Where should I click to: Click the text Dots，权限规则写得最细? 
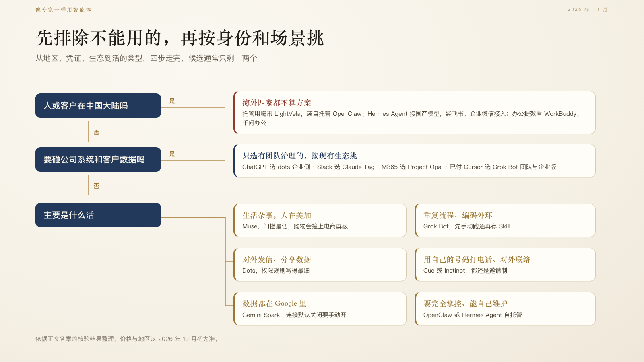(276, 271)
